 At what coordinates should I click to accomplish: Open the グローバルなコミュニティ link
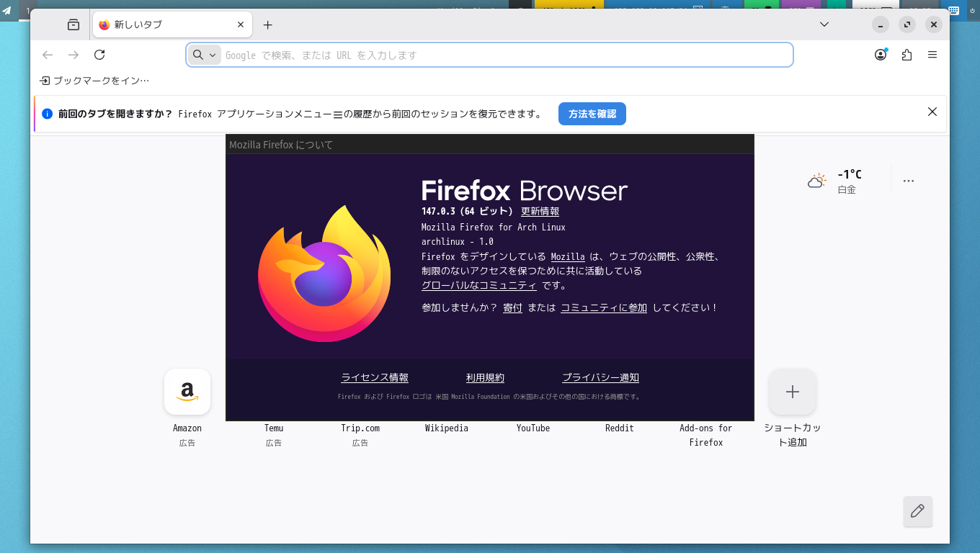[479, 285]
